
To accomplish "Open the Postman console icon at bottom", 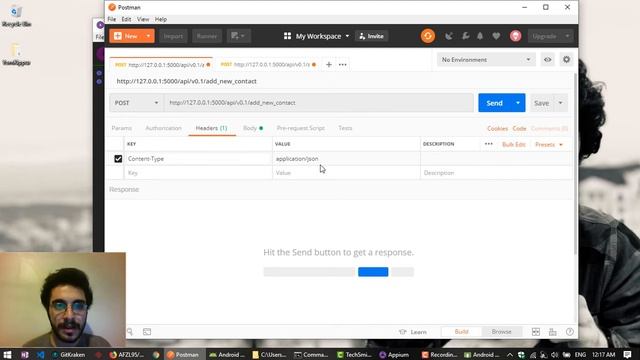I will (147, 332).
